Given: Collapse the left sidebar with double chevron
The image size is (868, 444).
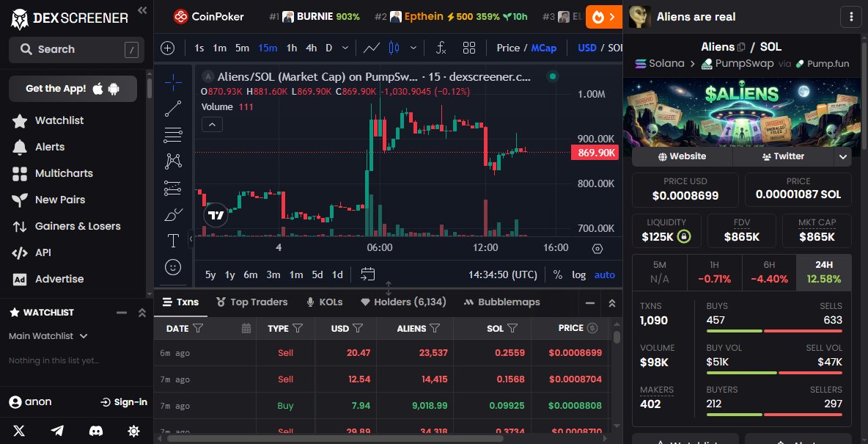Looking at the screenshot, I should pos(142,10).
